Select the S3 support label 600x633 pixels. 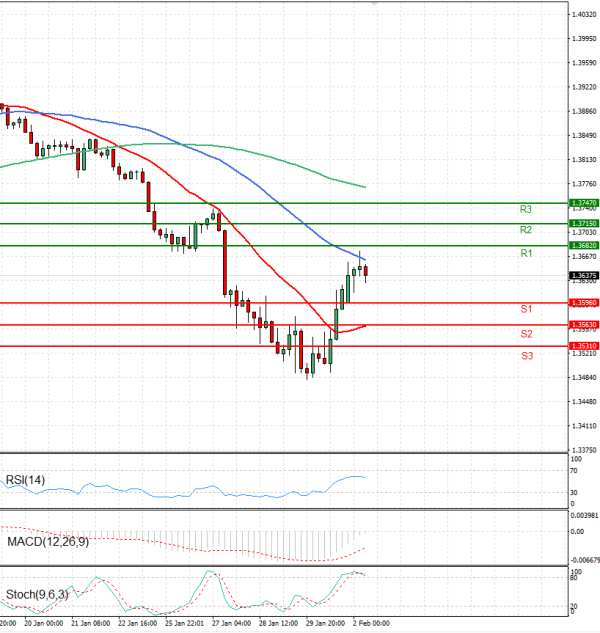point(525,356)
